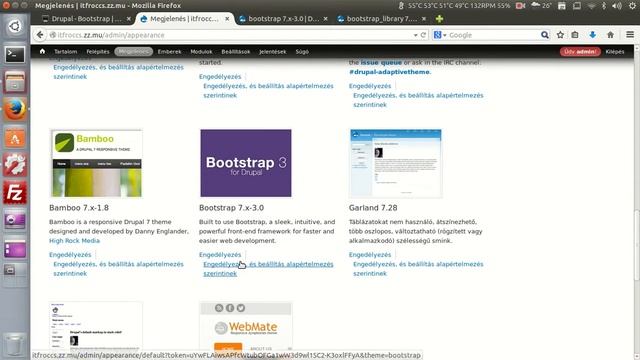
Task: Click the Firefox back arrow button
Action: tap(40, 35)
